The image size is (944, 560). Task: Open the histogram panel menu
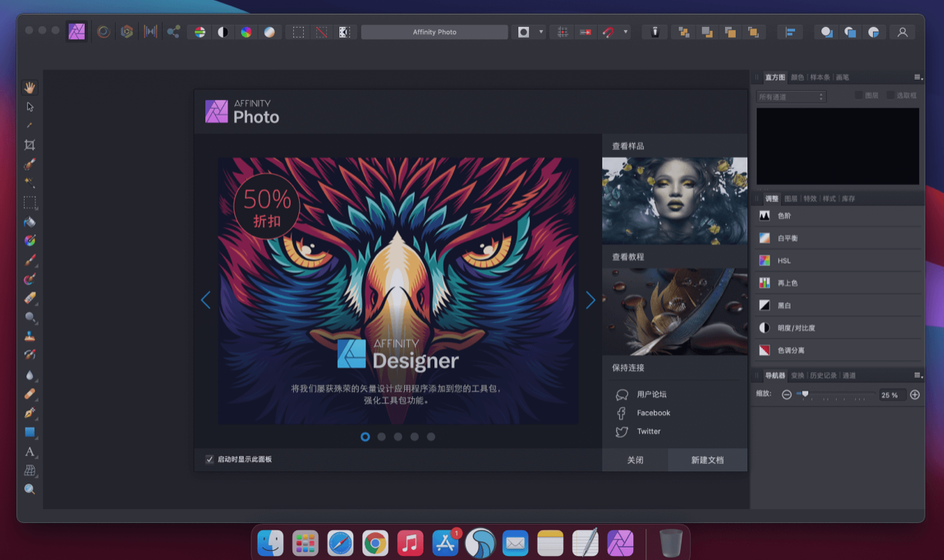(x=918, y=76)
